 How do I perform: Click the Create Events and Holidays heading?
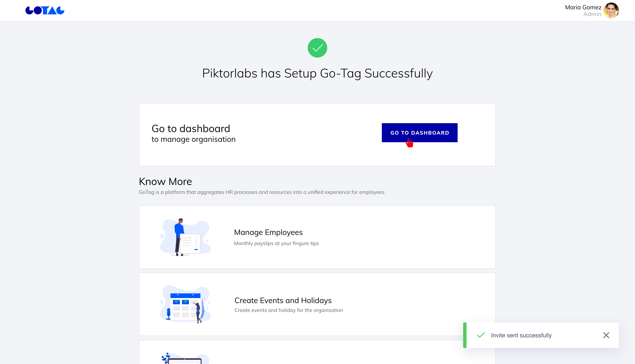pyautogui.click(x=283, y=301)
